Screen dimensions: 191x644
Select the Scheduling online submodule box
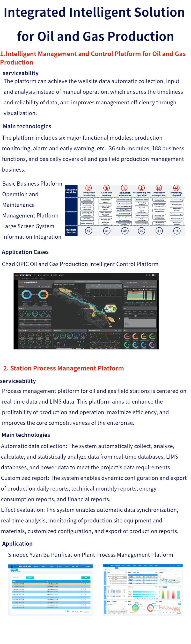click(142, 200)
